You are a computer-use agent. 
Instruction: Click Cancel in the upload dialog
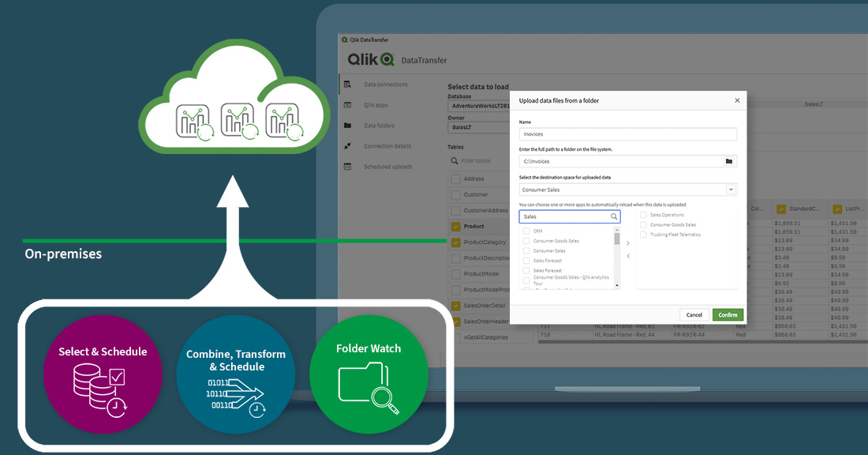(x=694, y=314)
